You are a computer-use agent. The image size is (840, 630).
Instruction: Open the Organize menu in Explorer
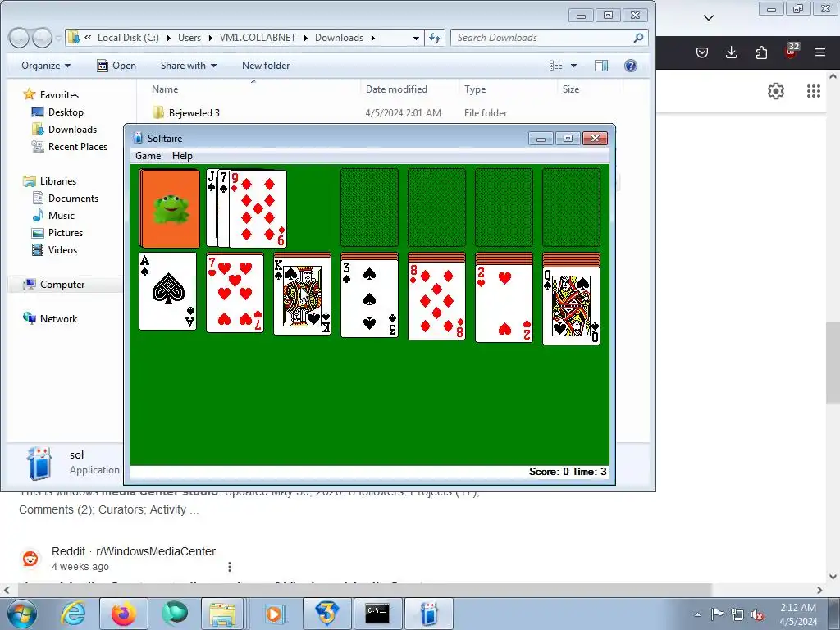click(x=46, y=66)
